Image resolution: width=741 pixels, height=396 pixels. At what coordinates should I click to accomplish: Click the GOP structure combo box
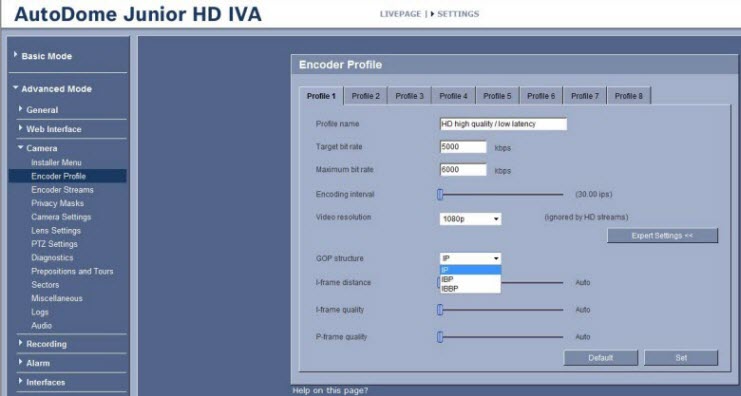point(470,258)
